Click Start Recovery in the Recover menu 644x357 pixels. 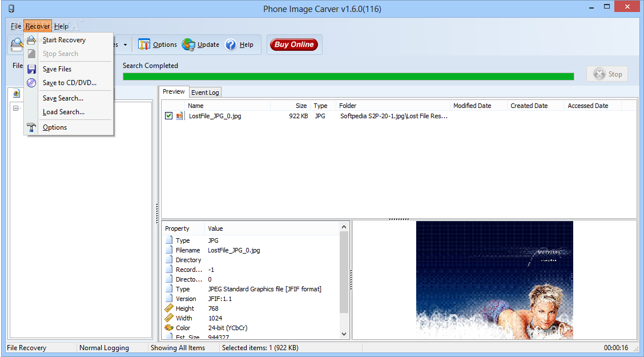(x=64, y=40)
